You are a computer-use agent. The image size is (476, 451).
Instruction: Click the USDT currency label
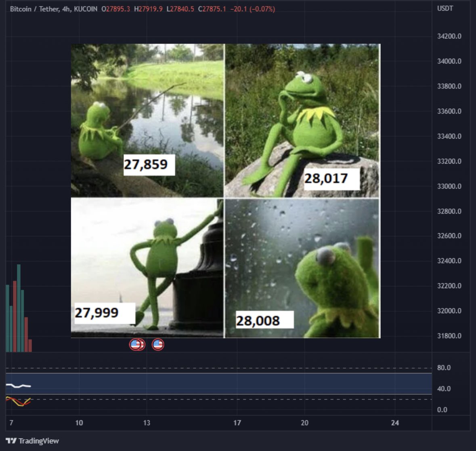(445, 8)
